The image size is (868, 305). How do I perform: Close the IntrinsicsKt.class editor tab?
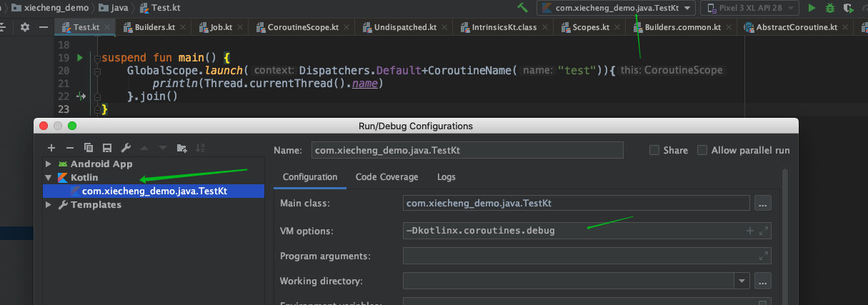coord(546,27)
